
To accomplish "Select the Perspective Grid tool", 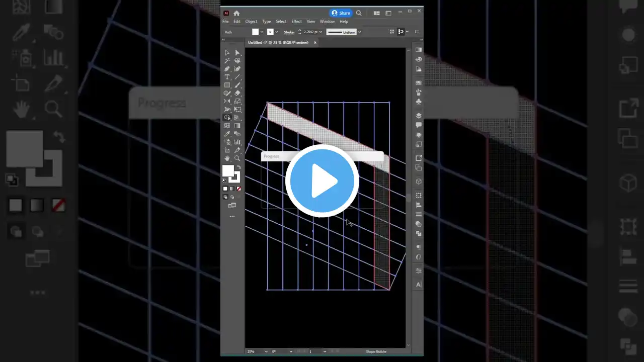I will pyautogui.click(x=237, y=118).
